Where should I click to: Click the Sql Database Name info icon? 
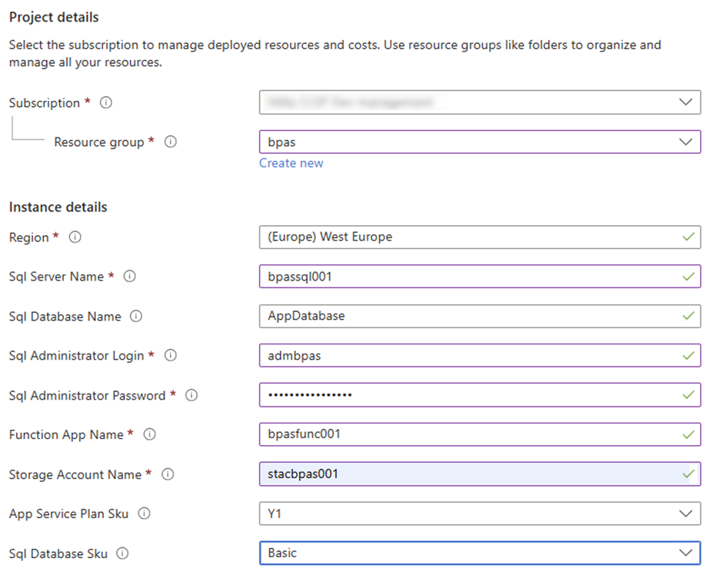click(136, 316)
